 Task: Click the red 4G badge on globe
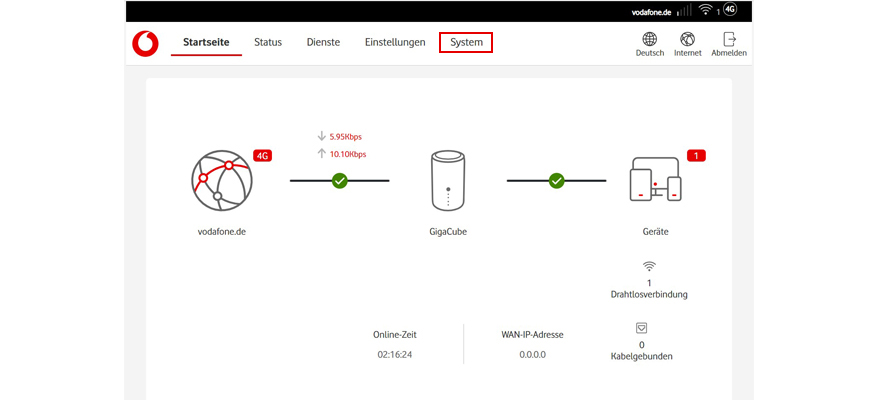263,156
